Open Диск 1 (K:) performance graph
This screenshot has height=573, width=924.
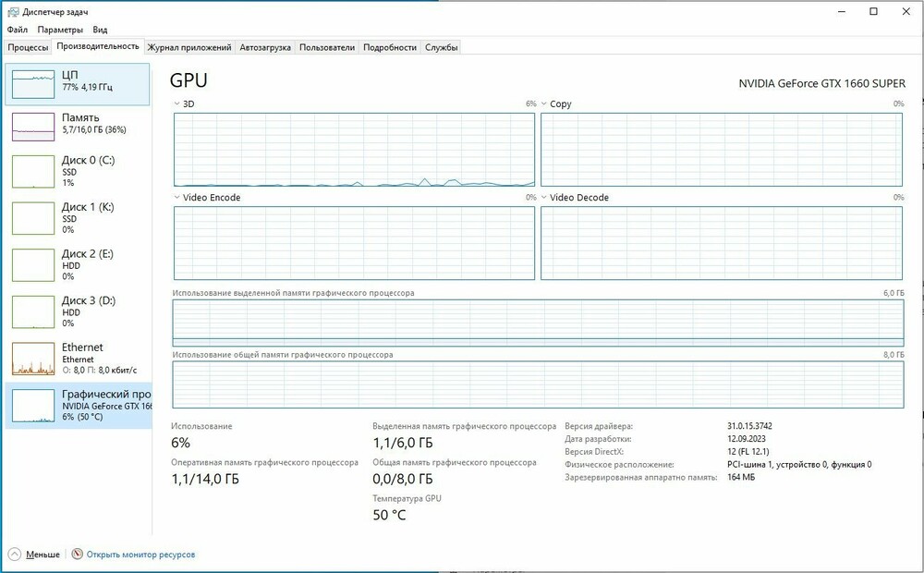[33, 218]
